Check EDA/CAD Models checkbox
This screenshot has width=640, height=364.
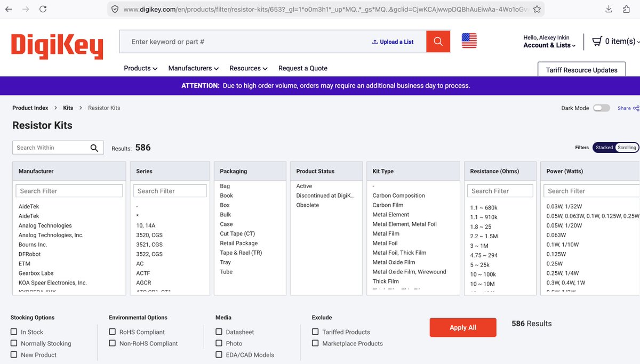(x=219, y=354)
